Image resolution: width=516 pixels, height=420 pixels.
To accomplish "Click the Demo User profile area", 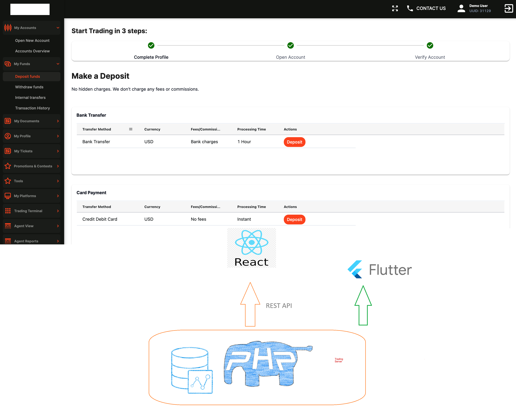I will tap(474, 8).
